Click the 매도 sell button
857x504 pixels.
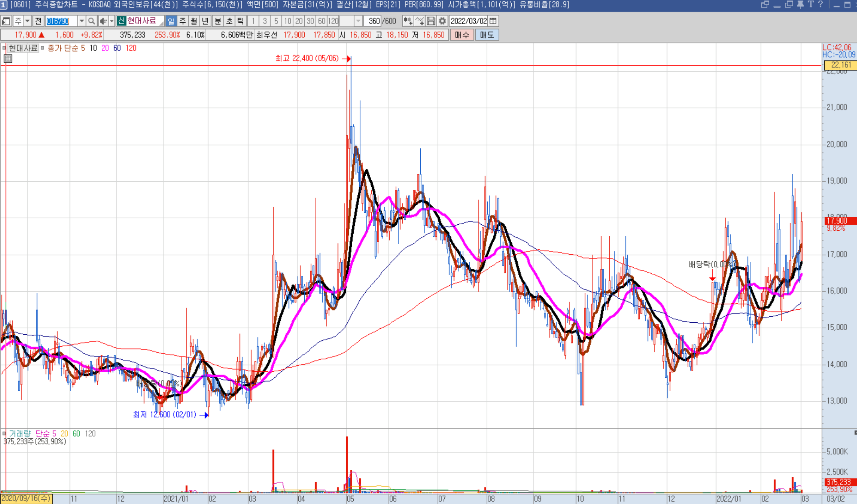click(487, 35)
